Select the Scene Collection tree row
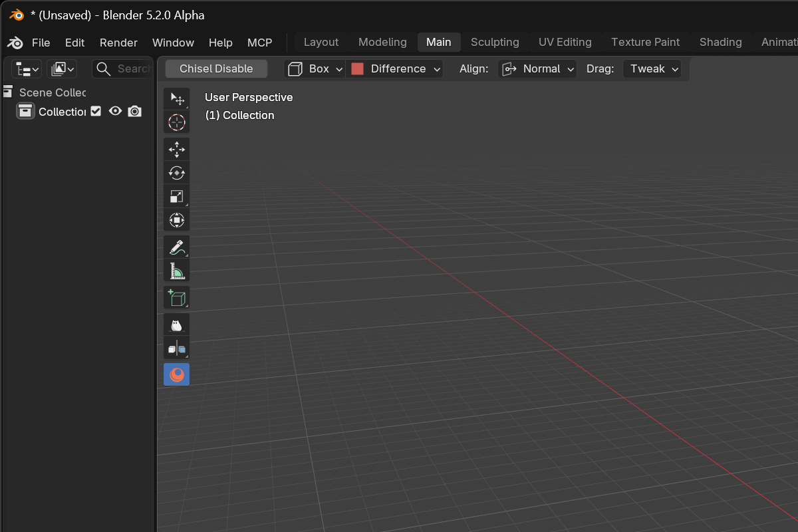Image resolution: width=798 pixels, height=532 pixels. (77, 92)
